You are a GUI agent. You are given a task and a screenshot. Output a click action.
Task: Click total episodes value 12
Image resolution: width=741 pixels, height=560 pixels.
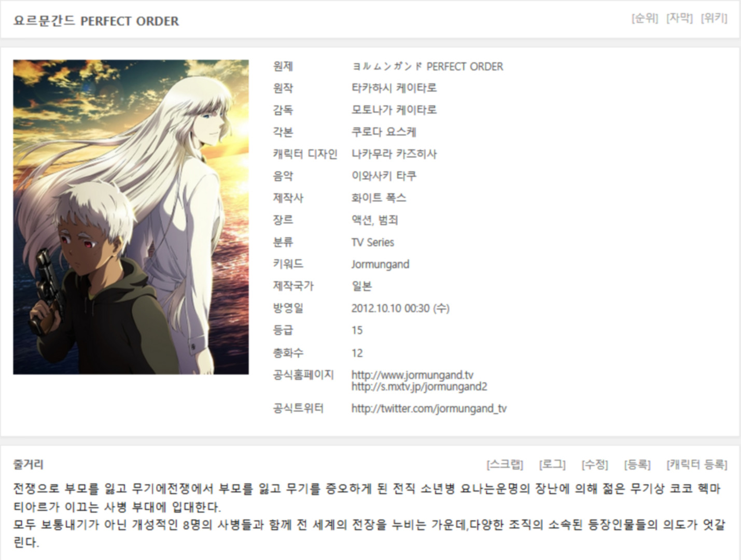[x=357, y=353]
